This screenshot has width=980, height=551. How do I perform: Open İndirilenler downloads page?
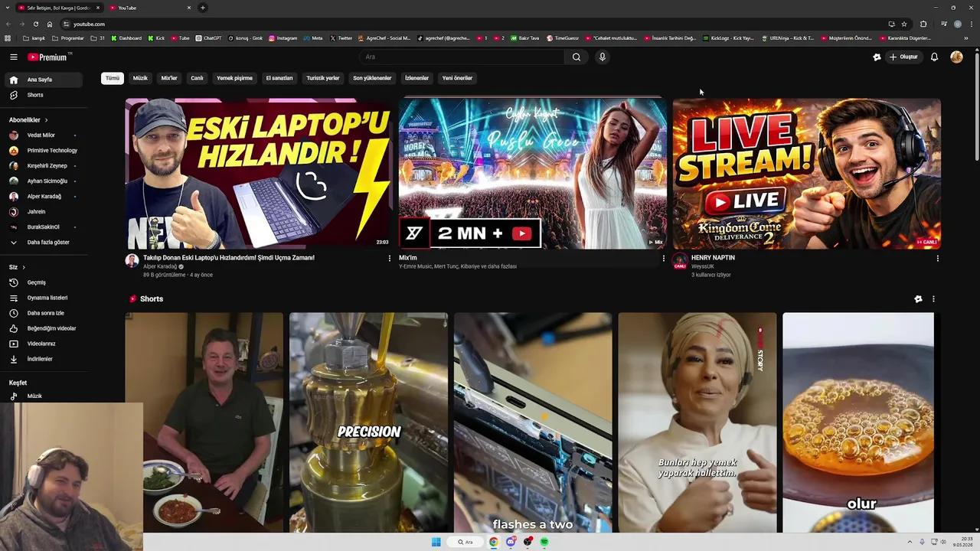tap(43, 359)
